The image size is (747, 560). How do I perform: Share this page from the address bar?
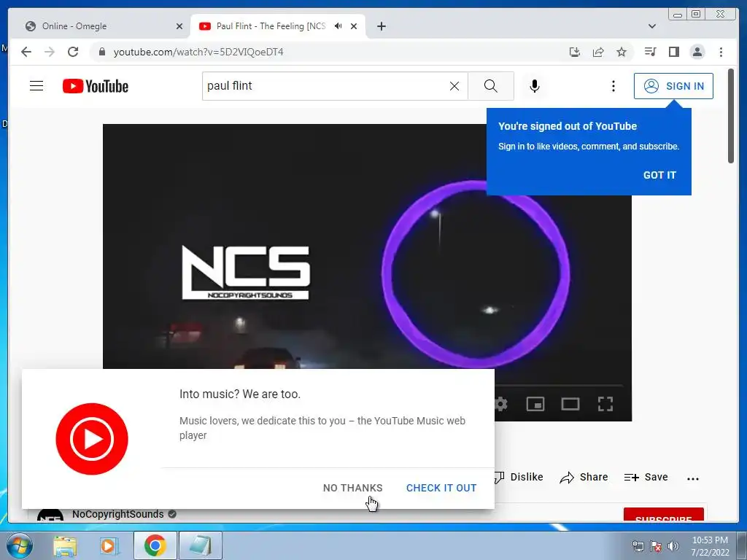pos(598,52)
